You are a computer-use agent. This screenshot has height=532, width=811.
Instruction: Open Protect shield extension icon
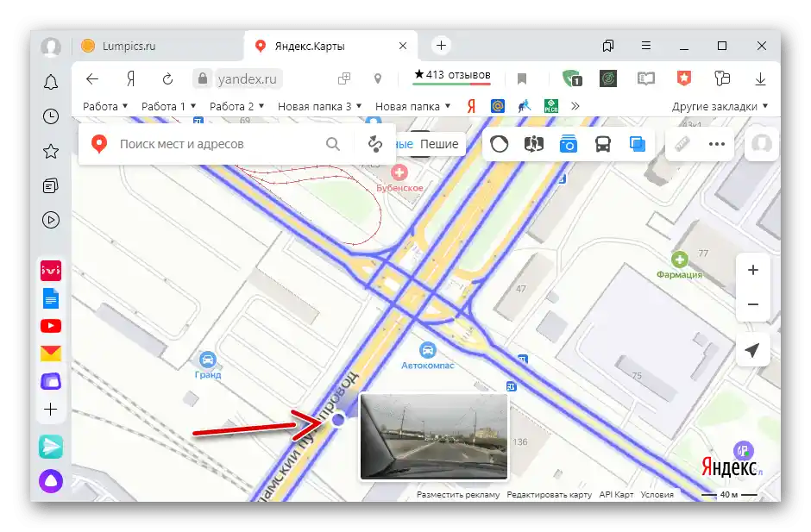[x=571, y=78]
